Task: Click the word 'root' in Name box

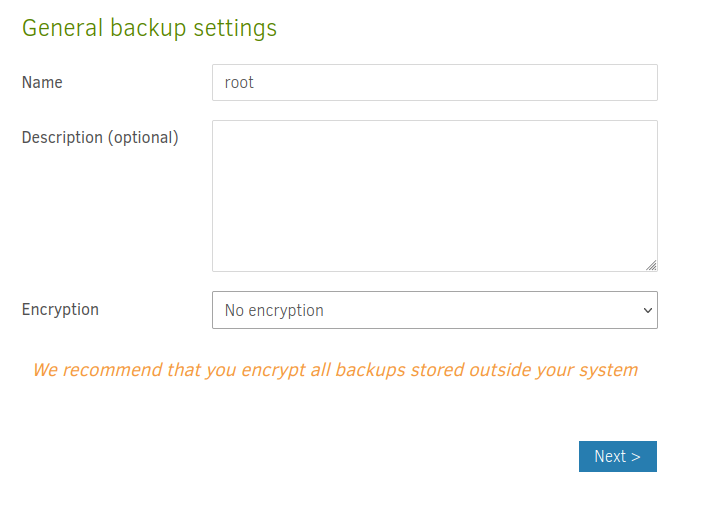Action: pos(239,83)
